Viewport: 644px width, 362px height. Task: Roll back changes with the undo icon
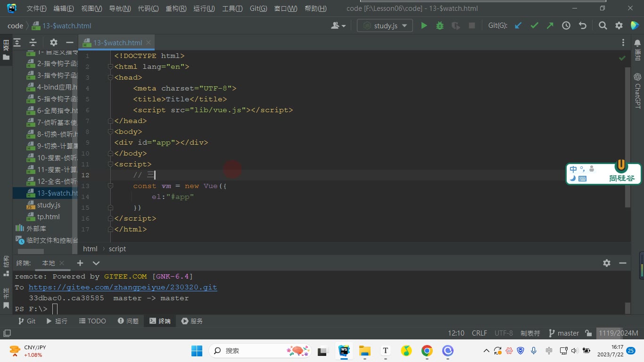tap(583, 25)
